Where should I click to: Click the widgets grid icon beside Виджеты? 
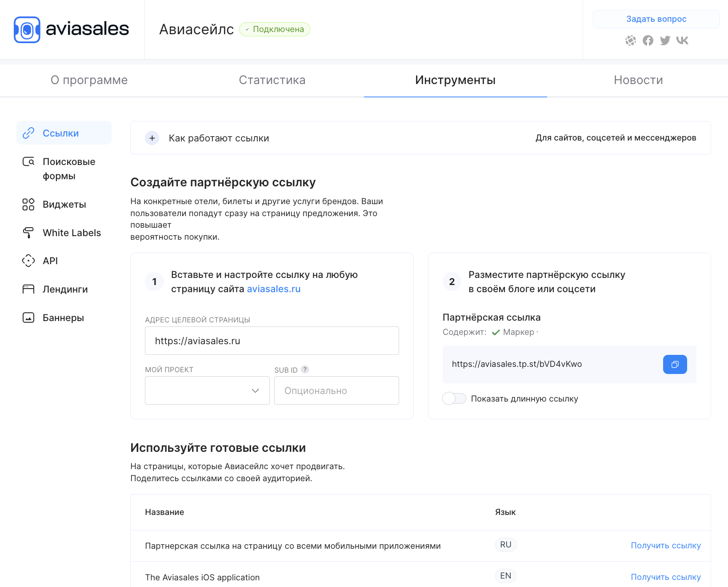[x=28, y=205]
